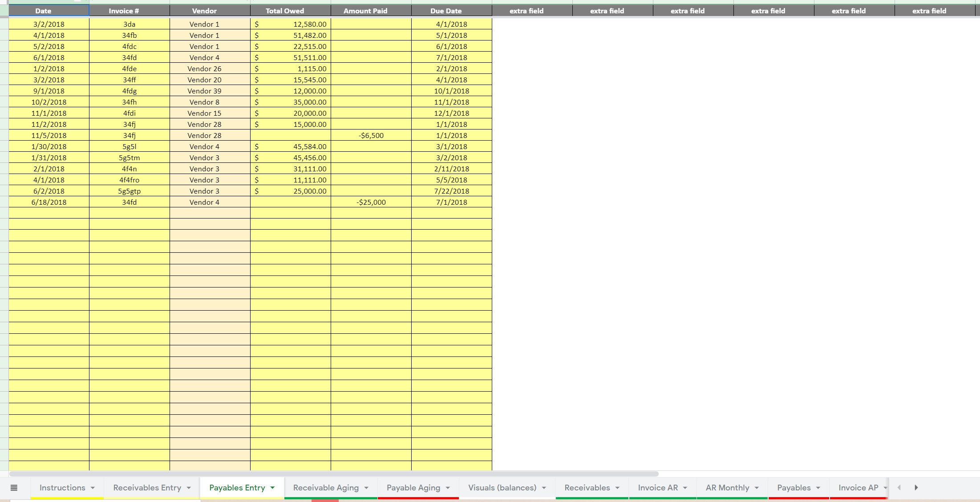The height and width of the screenshot is (502, 980).
Task: Switch to the Receivable Aging sheet
Action: click(326, 488)
